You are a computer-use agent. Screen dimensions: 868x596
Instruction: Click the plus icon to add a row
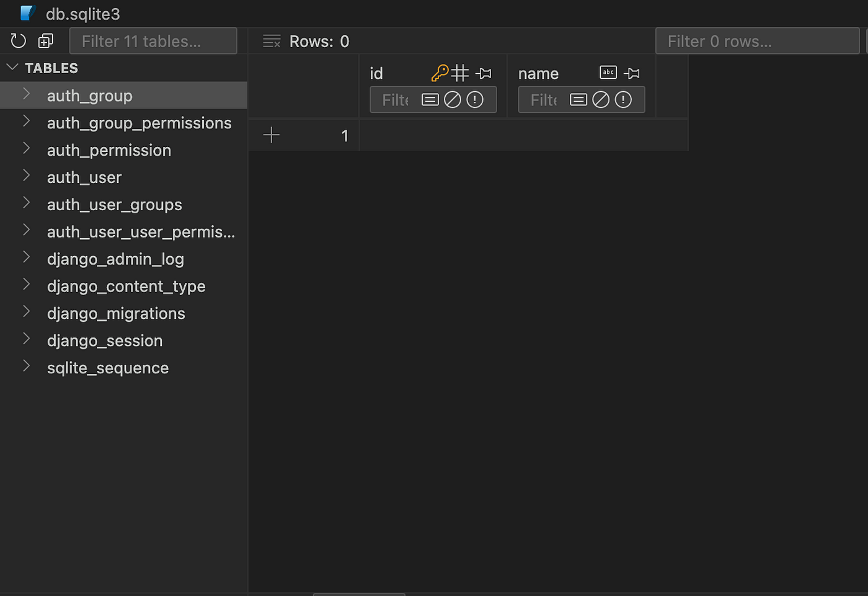(x=272, y=135)
